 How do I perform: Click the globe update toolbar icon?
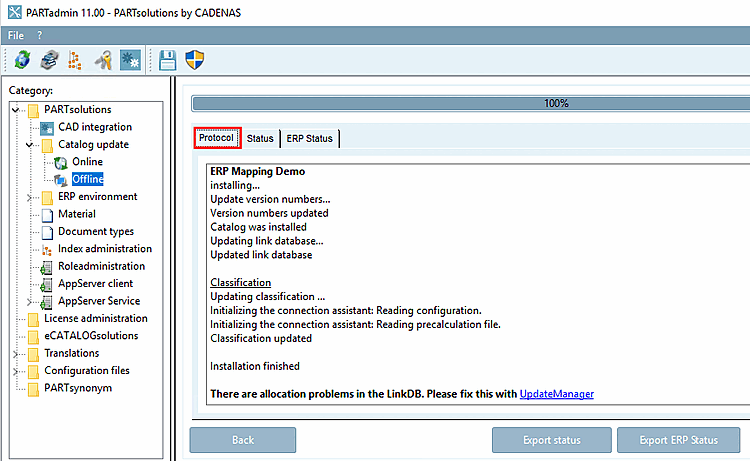pos(22,60)
